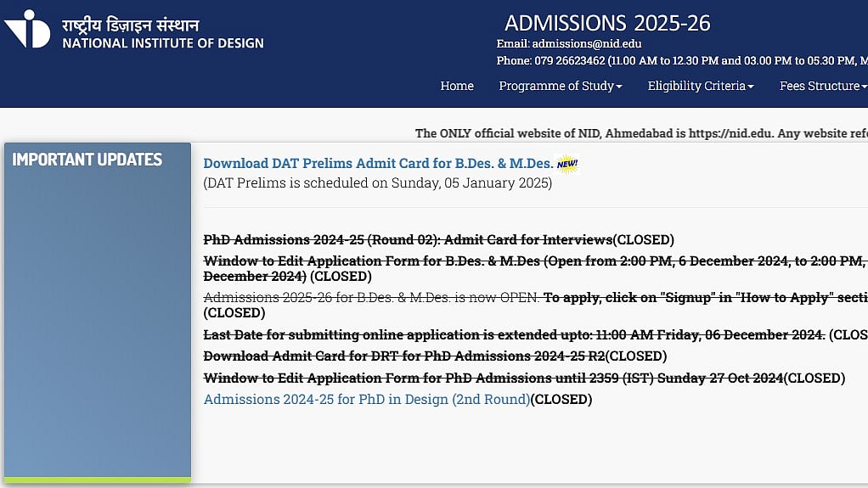The height and width of the screenshot is (488, 868).
Task: Click the ADMISSIONS 2025-26 header title
Action: pyautogui.click(x=607, y=23)
